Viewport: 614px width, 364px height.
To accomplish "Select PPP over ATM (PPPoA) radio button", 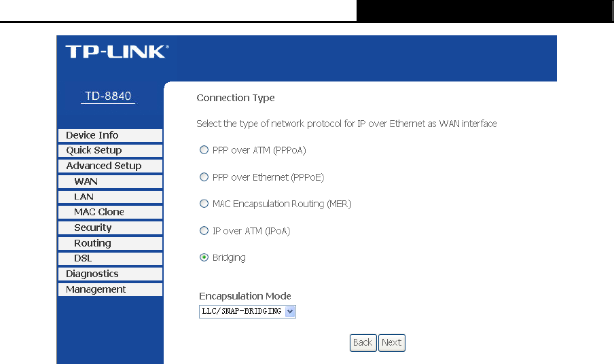I will (204, 150).
